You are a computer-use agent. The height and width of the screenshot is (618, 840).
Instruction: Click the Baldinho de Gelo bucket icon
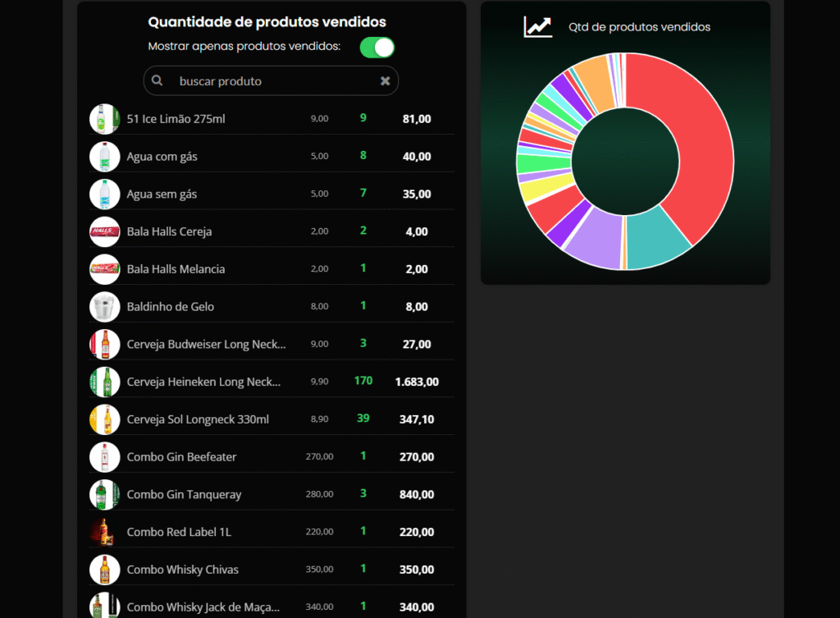104,307
